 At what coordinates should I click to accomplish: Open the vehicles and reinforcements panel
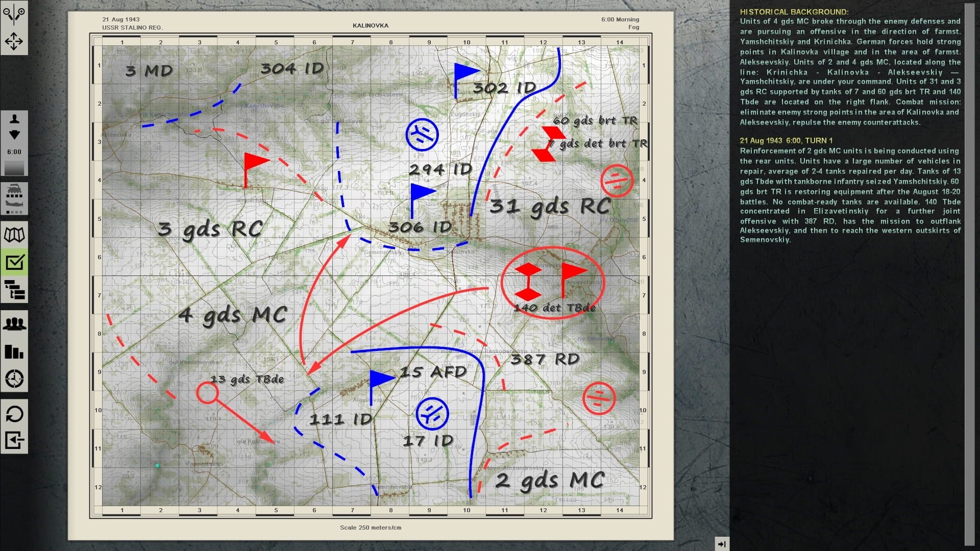click(14, 198)
